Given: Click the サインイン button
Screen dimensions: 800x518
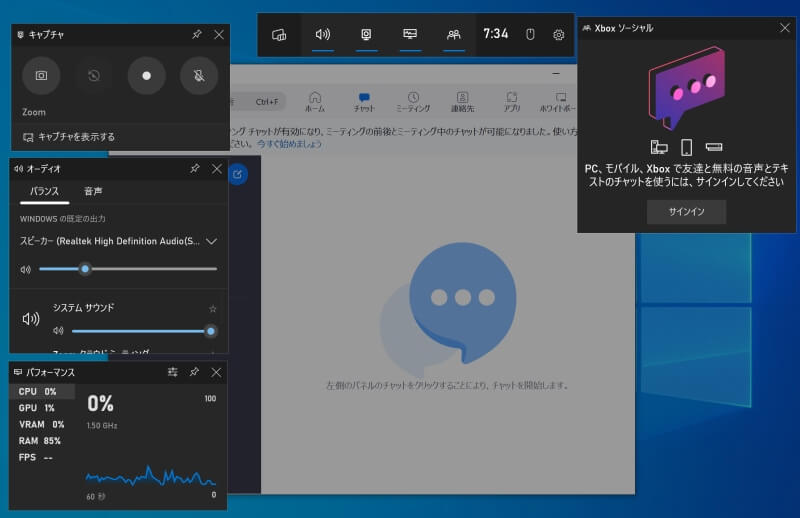Looking at the screenshot, I should pyautogui.click(x=686, y=212).
